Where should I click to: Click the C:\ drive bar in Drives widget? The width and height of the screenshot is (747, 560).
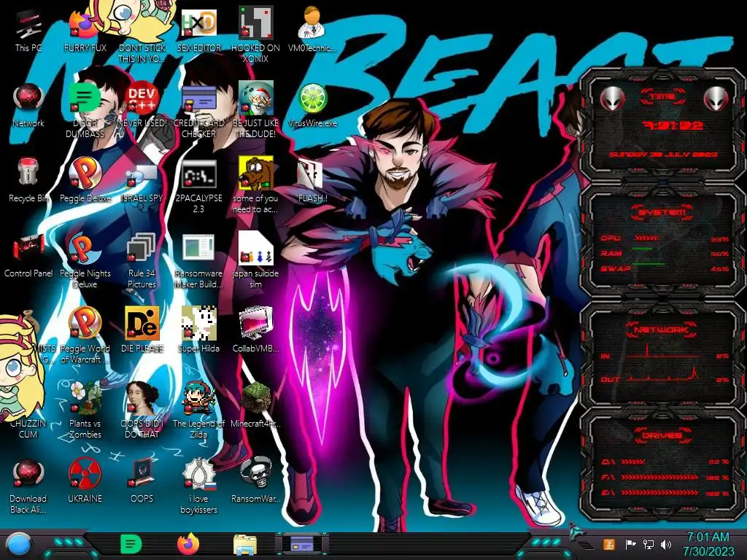[632, 462]
